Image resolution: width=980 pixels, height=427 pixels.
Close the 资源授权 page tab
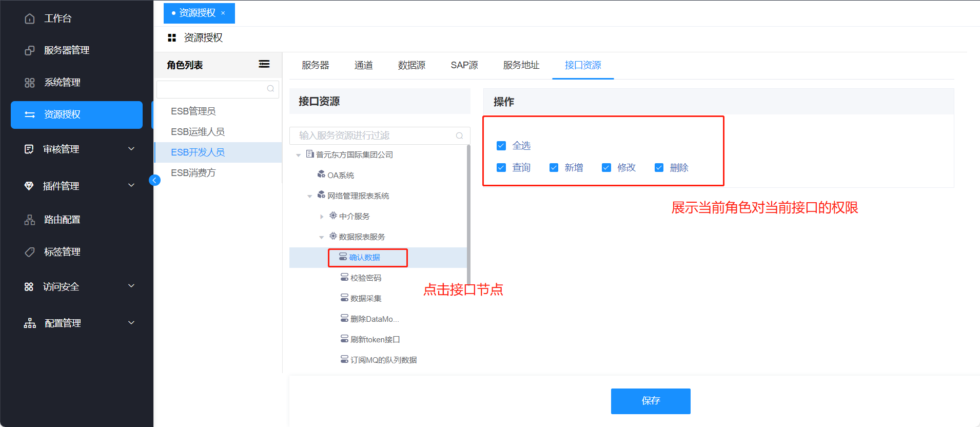pyautogui.click(x=223, y=13)
